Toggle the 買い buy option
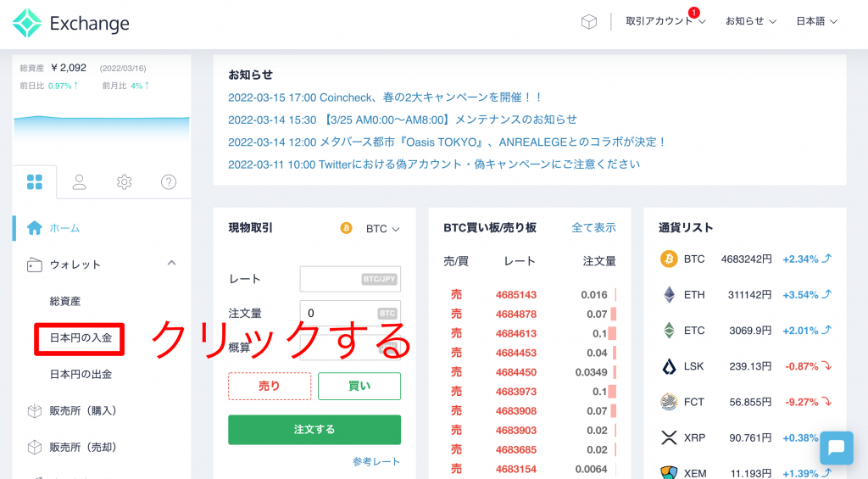 (x=359, y=386)
